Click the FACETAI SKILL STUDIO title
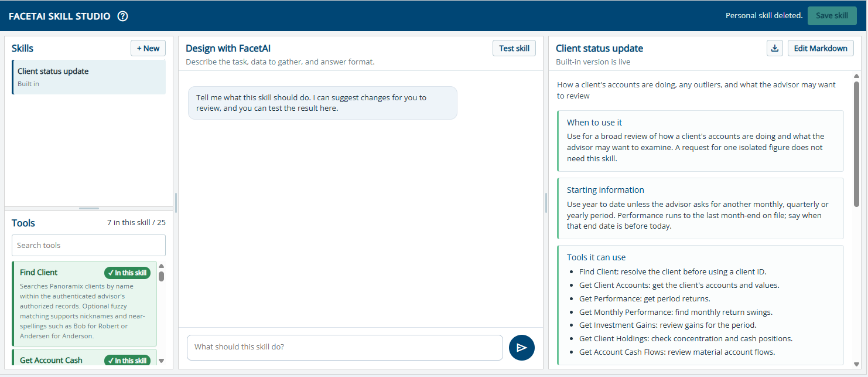The width and height of the screenshot is (868, 377). click(60, 16)
